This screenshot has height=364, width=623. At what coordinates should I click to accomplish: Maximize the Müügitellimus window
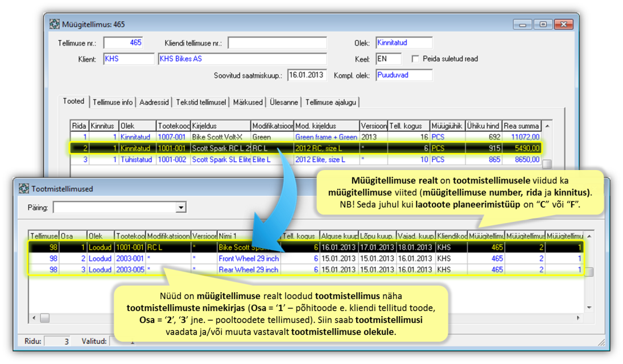(543, 24)
